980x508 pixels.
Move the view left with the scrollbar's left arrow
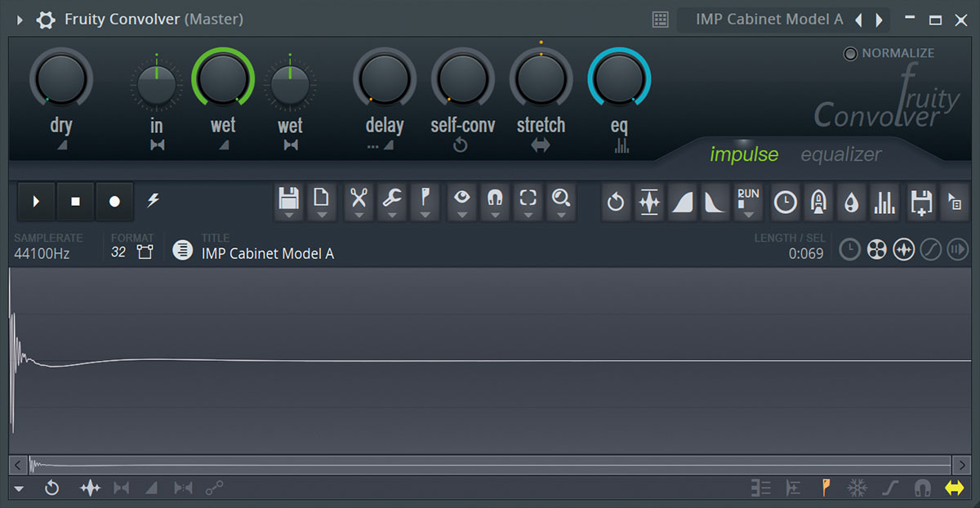(19, 465)
